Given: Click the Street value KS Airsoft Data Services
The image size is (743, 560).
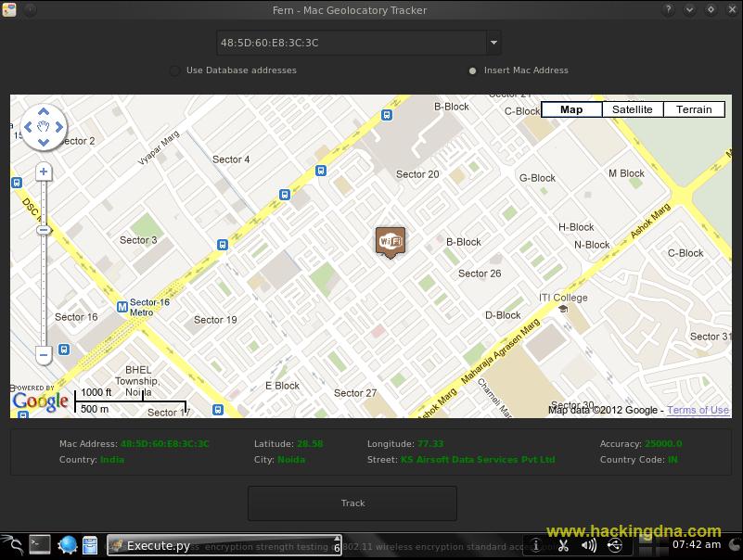Looking at the screenshot, I should point(478,460).
